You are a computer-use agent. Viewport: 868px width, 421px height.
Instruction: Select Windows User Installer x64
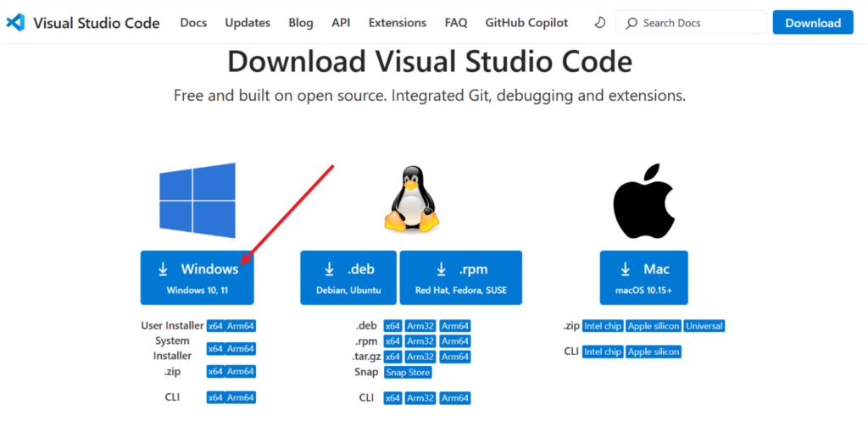click(215, 326)
